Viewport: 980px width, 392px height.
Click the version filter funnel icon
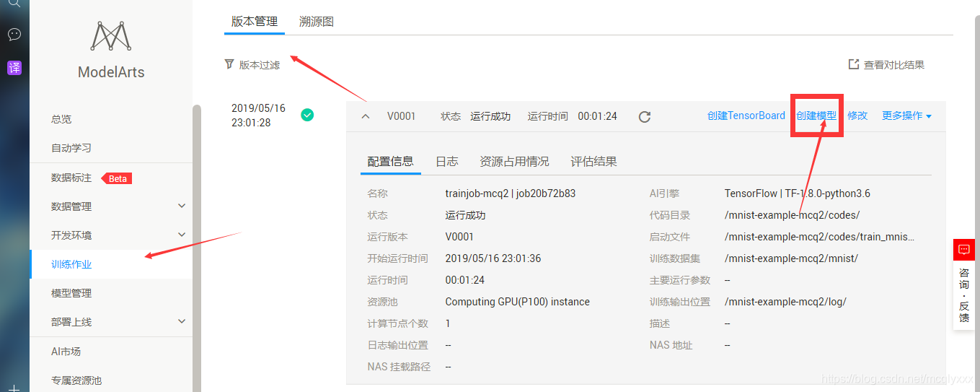tap(229, 64)
